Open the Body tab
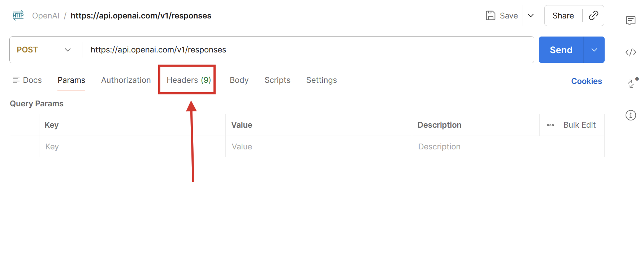644x268 pixels. click(x=239, y=80)
